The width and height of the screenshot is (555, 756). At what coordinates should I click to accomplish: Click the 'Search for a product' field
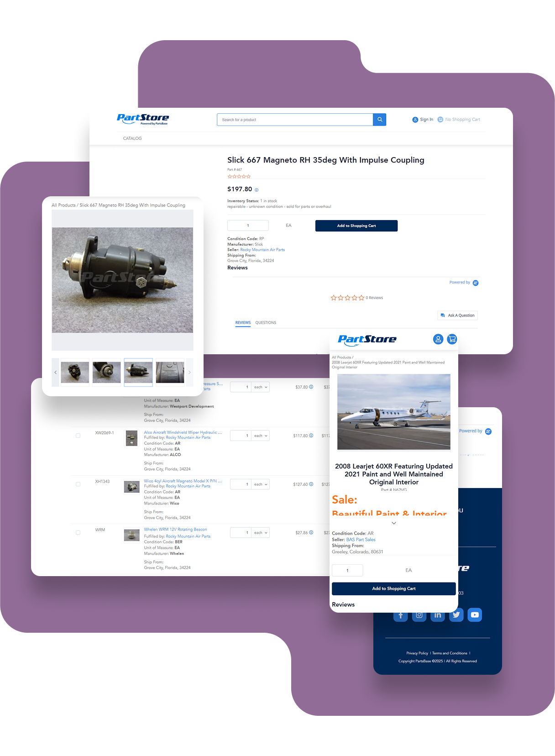(295, 120)
